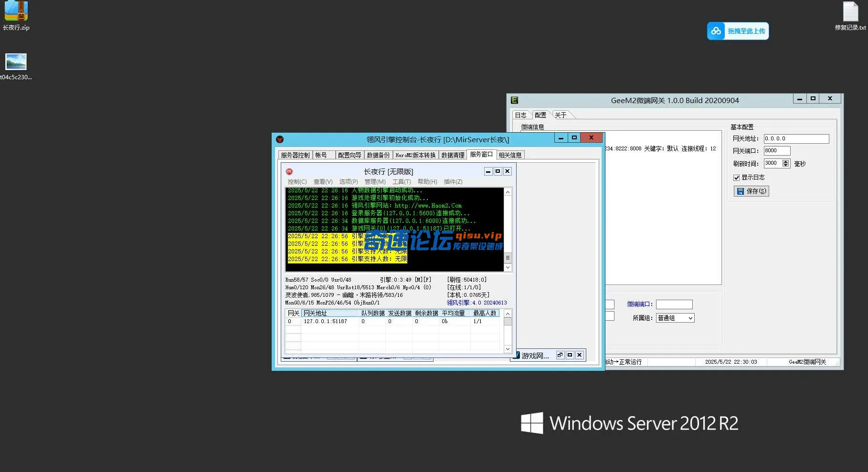Maximize the GeeM2微端网关 window

pyautogui.click(x=813, y=98)
